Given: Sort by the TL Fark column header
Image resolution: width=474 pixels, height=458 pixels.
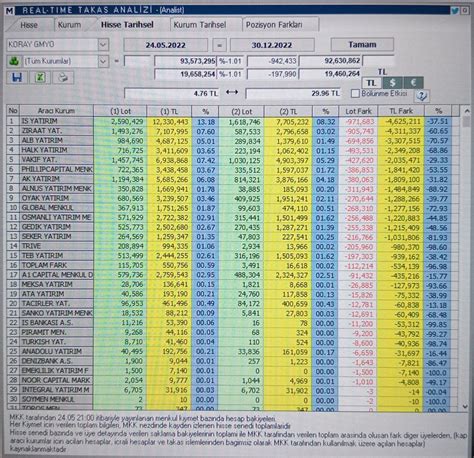Looking at the screenshot, I should tap(401, 111).
